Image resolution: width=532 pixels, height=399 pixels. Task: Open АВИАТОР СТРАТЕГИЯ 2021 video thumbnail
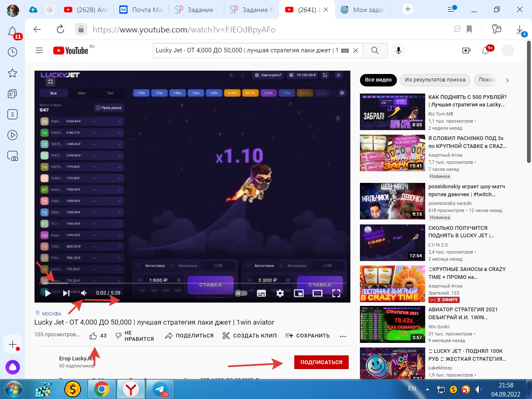tap(392, 324)
